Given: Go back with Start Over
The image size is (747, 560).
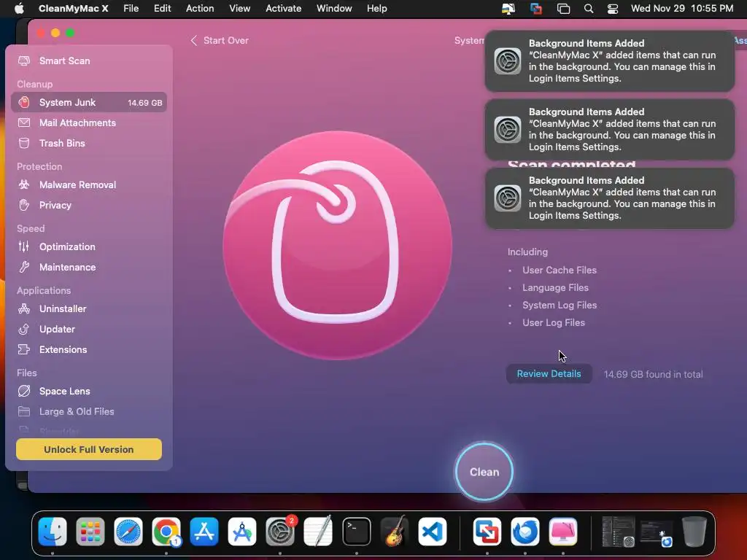Looking at the screenshot, I should [220, 41].
